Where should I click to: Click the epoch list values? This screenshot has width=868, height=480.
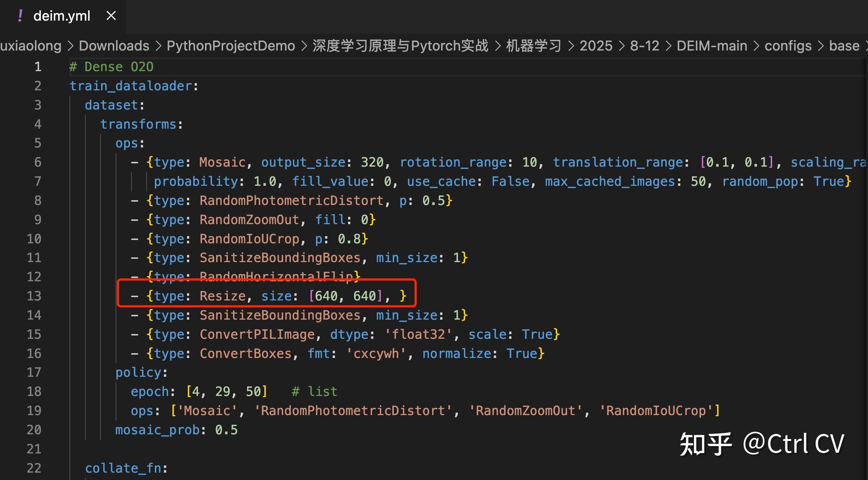click(226, 392)
